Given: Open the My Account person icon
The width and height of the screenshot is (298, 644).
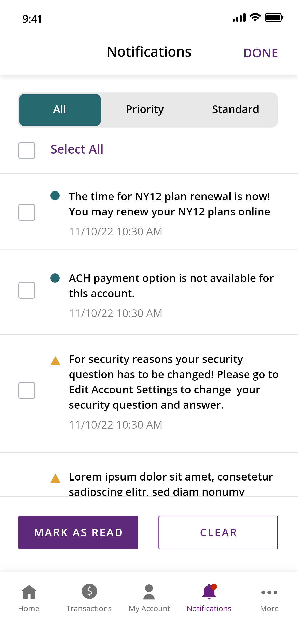Looking at the screenshot, I should coord(149,592).
